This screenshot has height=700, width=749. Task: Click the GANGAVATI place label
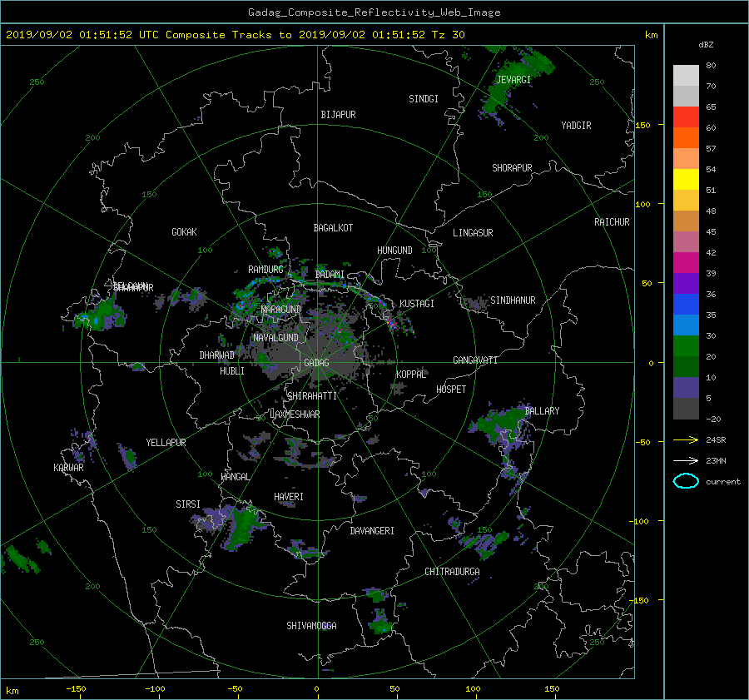pos(475,360)
